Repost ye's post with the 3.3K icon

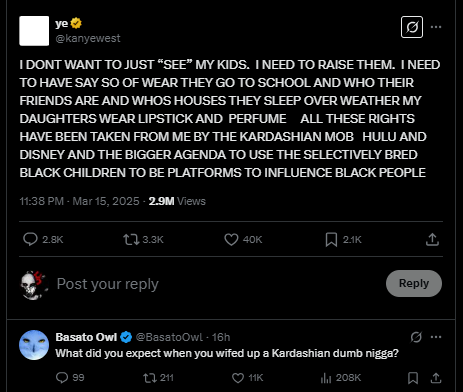coord(131,239)
